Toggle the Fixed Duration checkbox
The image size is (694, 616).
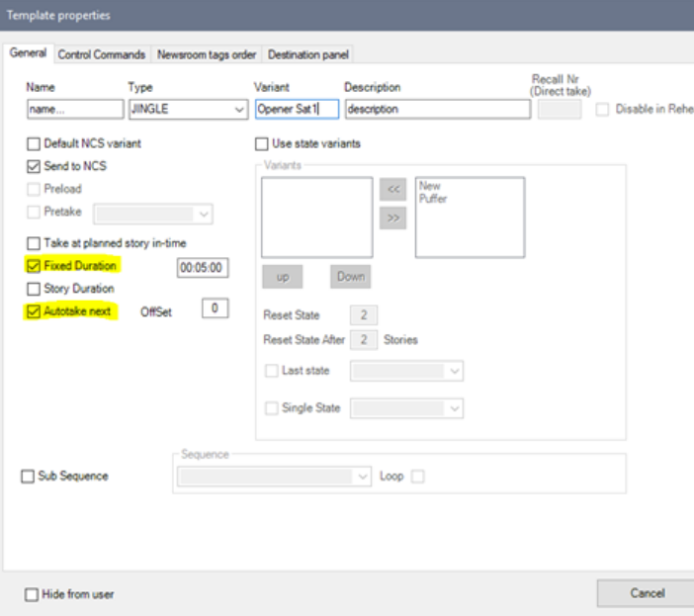(x=35, y=266)
